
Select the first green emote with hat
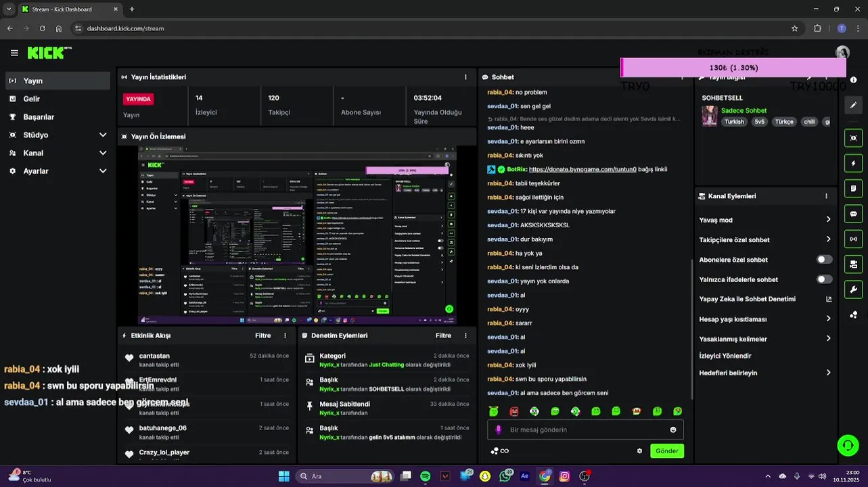coord(494,411)
